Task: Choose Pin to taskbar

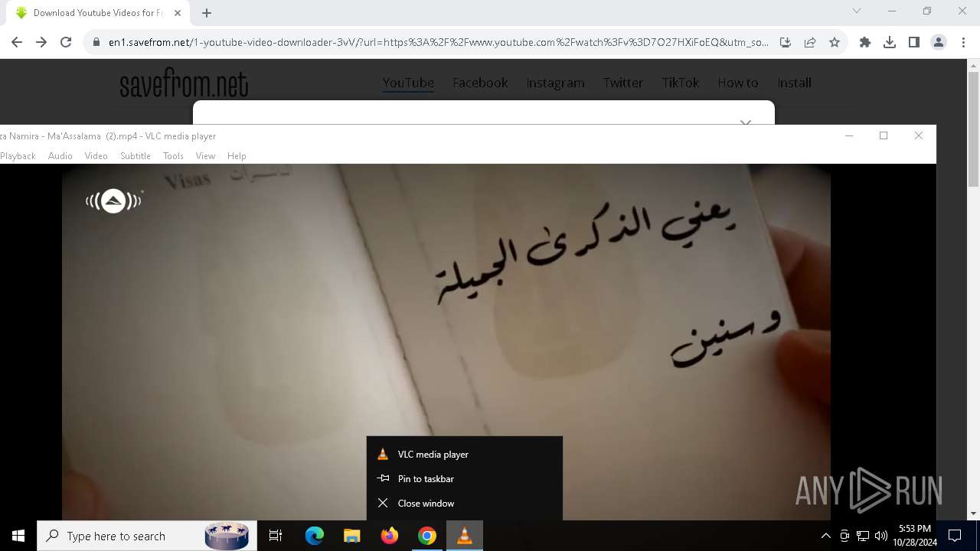Action: click(465, 479)
